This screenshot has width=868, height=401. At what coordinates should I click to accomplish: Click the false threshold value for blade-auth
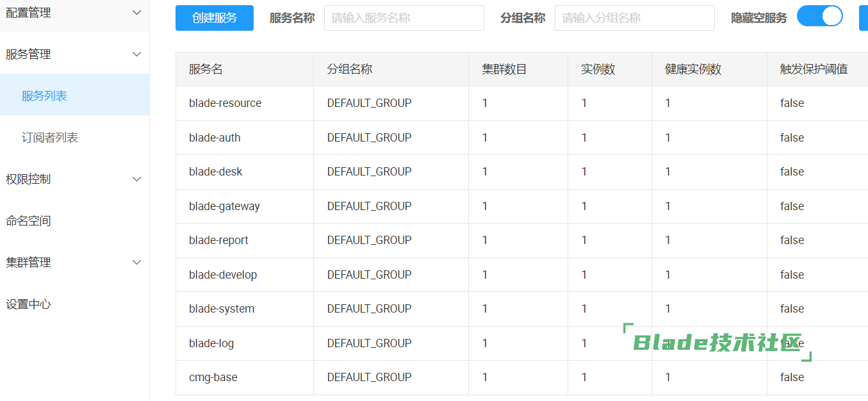tap(792, 138)
